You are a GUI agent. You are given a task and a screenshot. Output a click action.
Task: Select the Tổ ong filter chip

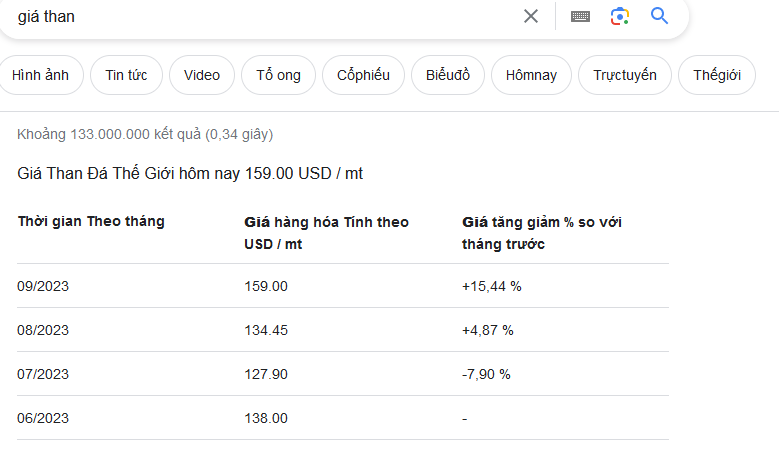coord(278,75)
